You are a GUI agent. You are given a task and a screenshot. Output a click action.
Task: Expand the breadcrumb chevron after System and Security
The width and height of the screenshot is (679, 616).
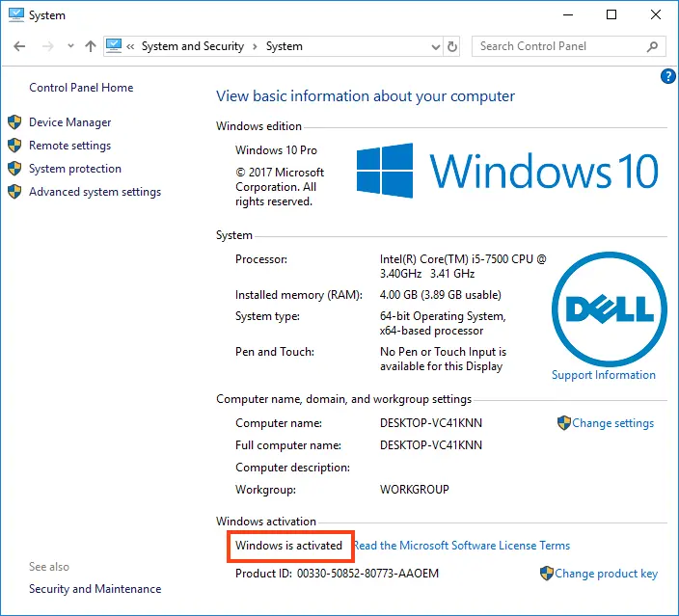coord(255,46)
